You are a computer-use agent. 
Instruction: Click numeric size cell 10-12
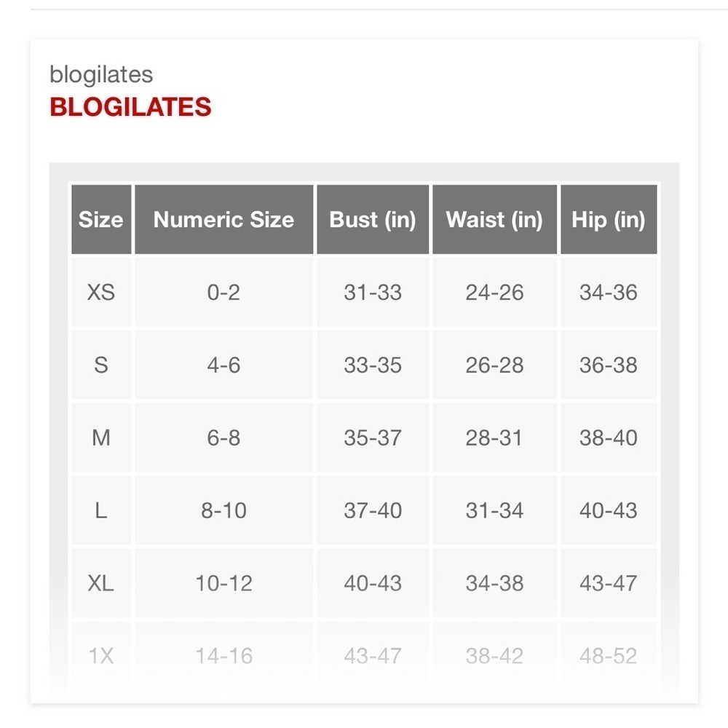point(223,583)
